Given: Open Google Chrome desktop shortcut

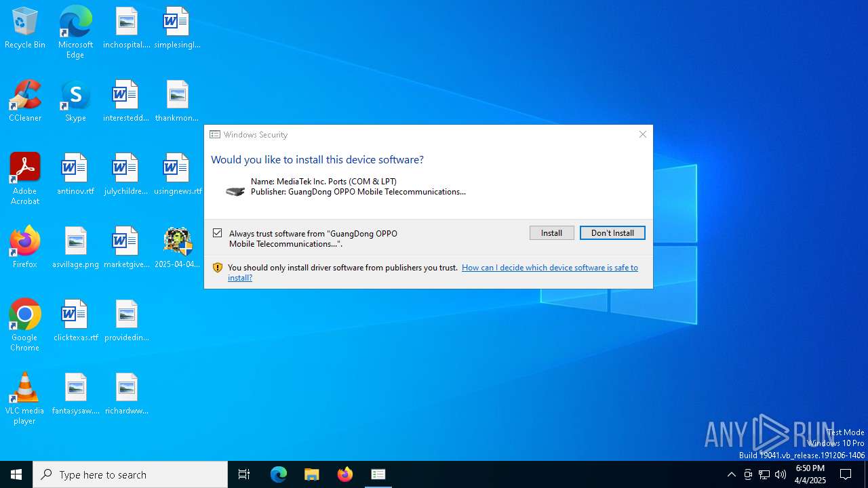Looking at the screenshot, I should point(25,325).
